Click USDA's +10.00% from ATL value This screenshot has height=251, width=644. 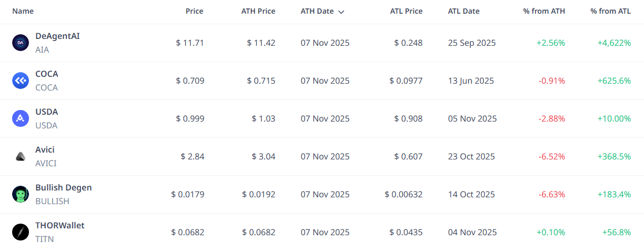click(x=614, y=119)
